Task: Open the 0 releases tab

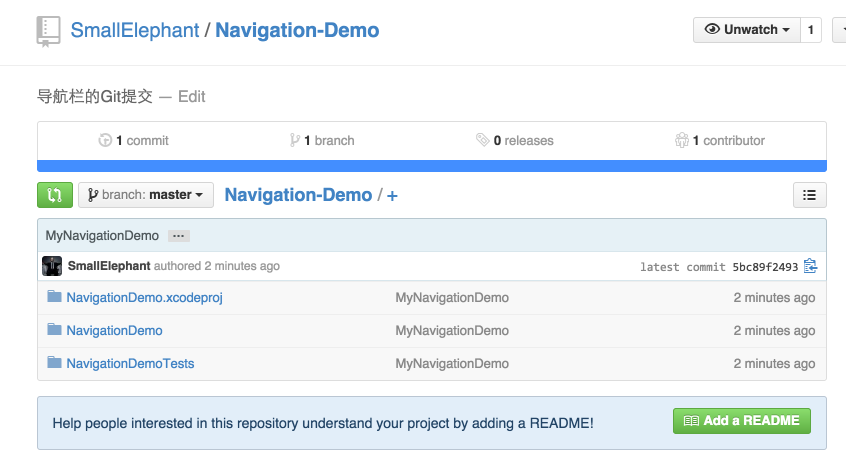Action: click(x=515, y=141)
